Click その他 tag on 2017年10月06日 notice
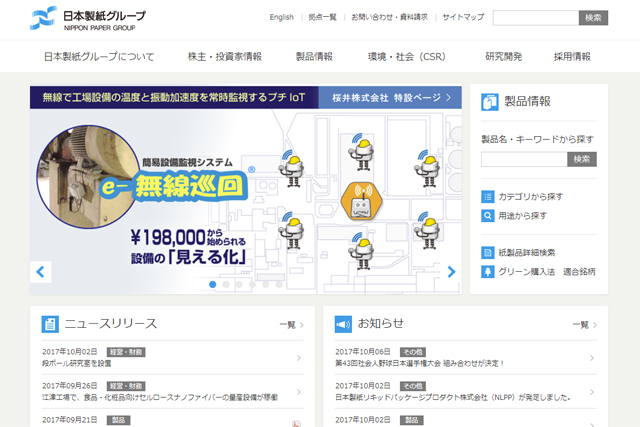This screenshot has height=427, width=640. [413, 352]
